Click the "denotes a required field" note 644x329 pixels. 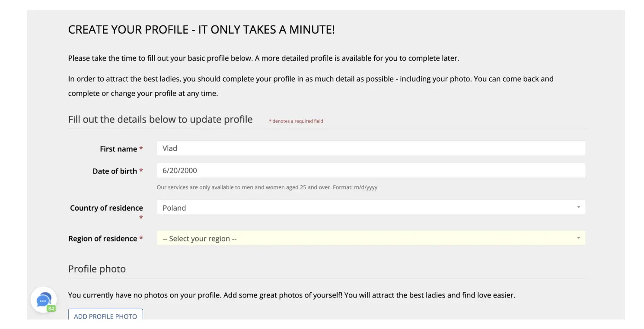pyautogui.click(x=296, y=121)
